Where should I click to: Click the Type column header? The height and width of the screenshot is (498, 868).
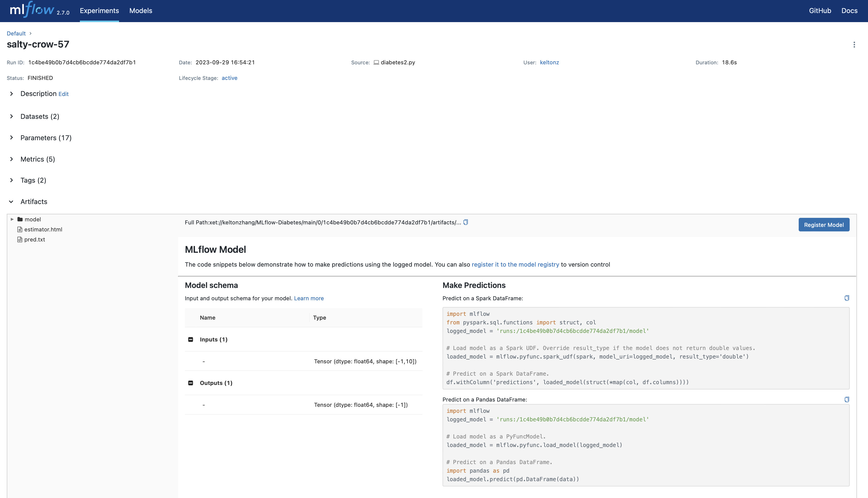320,318
